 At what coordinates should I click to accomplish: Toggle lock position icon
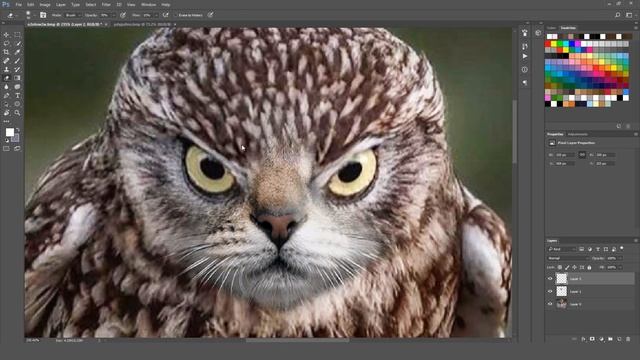pos(574,267)
